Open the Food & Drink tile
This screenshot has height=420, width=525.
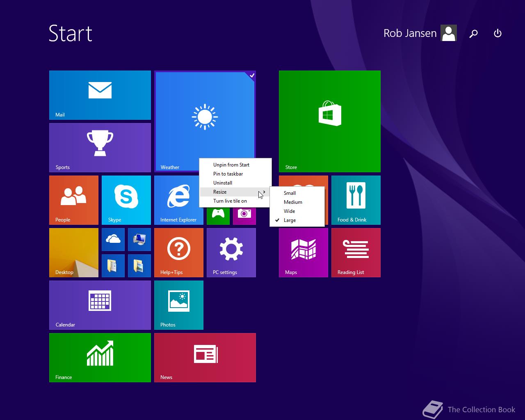point(356,200)
